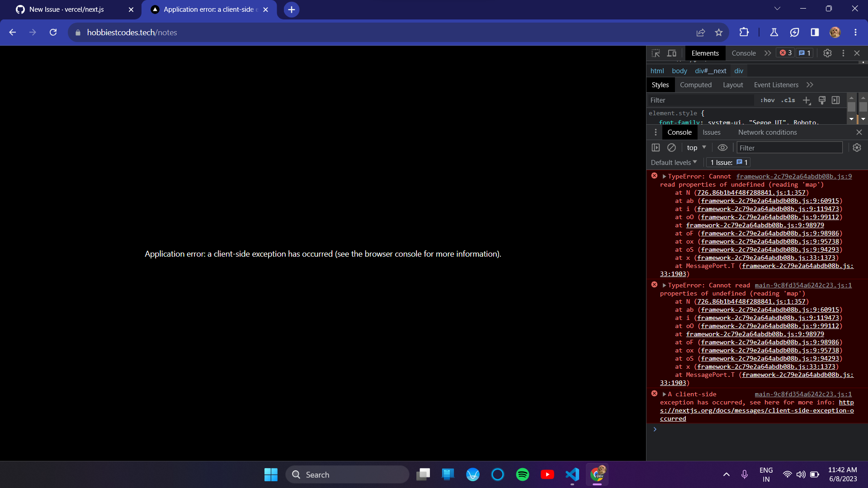Toggle the .cls class editor
Screen dimensions: 868x488
[788, 100]
